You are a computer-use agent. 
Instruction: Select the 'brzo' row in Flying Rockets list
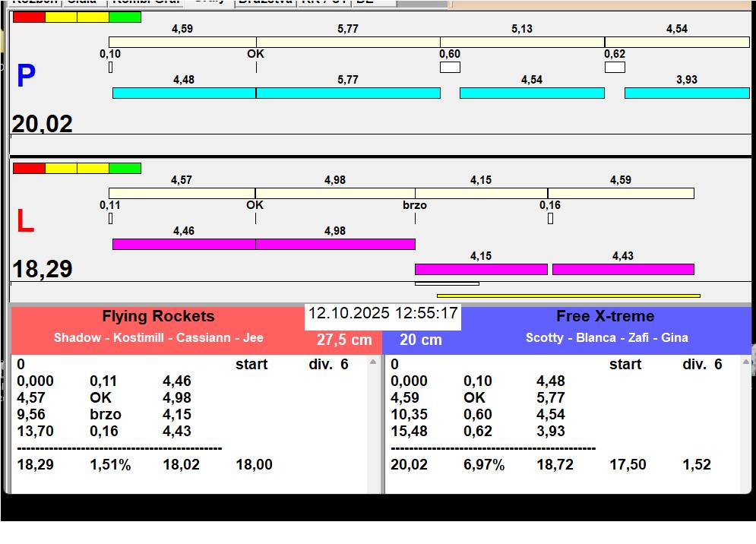(x=106, y=414)
